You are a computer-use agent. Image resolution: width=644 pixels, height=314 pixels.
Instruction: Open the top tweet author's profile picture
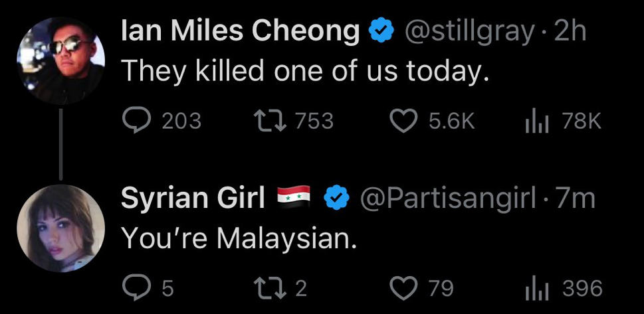[60, 61]
